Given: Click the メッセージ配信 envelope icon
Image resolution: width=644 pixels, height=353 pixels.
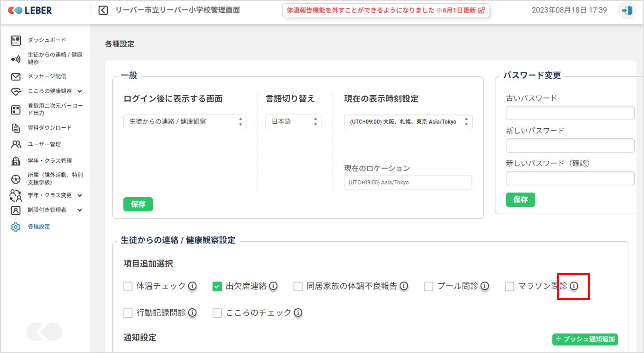Looking at the screenshot, I should 16,76.
